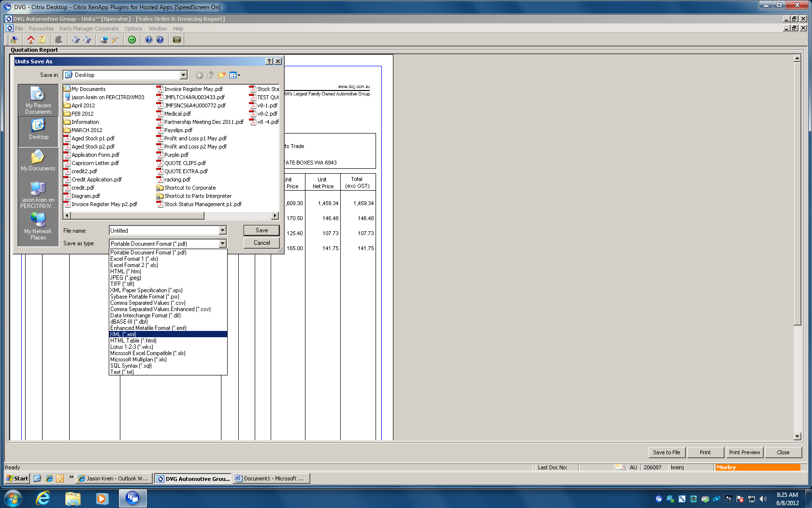Select Shortcut to Parts Interpreter item
This screenshot has width=812, height=508.
click(x=194, y=196)
